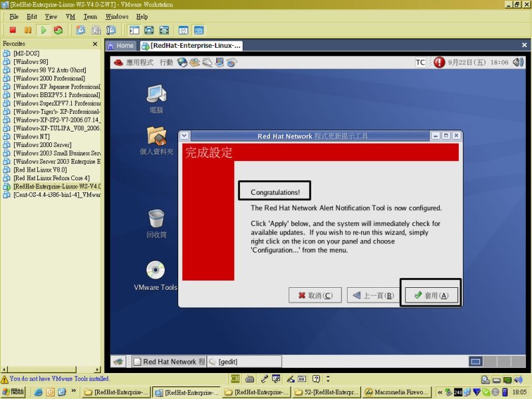Select [Cent-OS-4.4-i386-bin1-4] in Favorites
Screen dimensions: 532x399
(x=57, y=195)
